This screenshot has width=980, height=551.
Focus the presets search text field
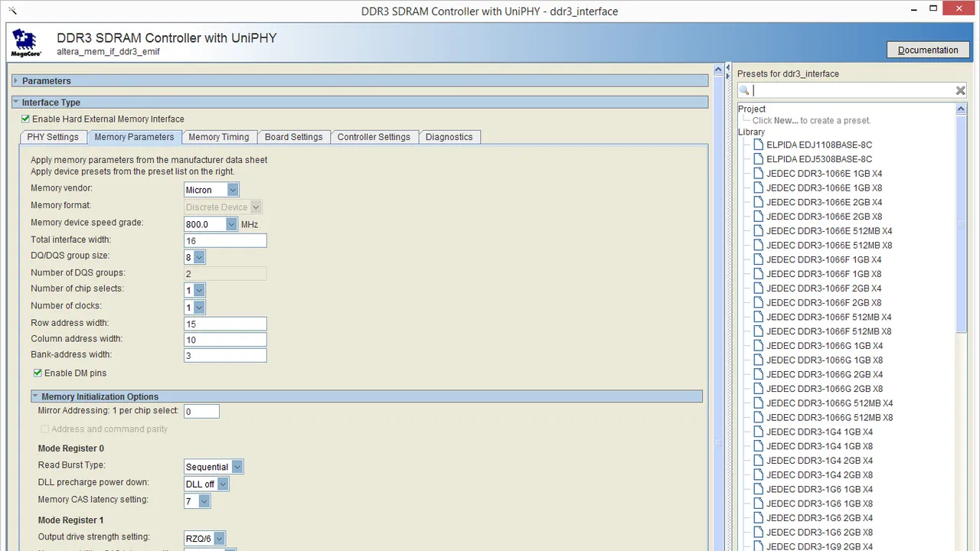coord(853,90)
